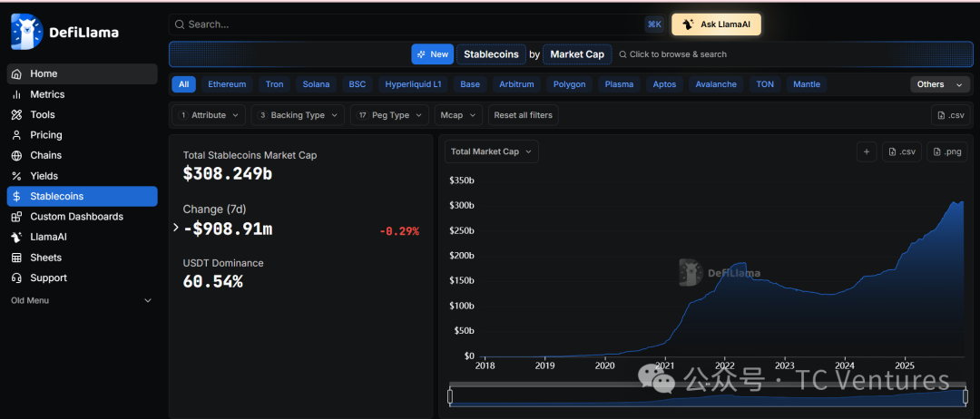Select the Hyperliquid L1 chain tab

click(x=413, y=84)
